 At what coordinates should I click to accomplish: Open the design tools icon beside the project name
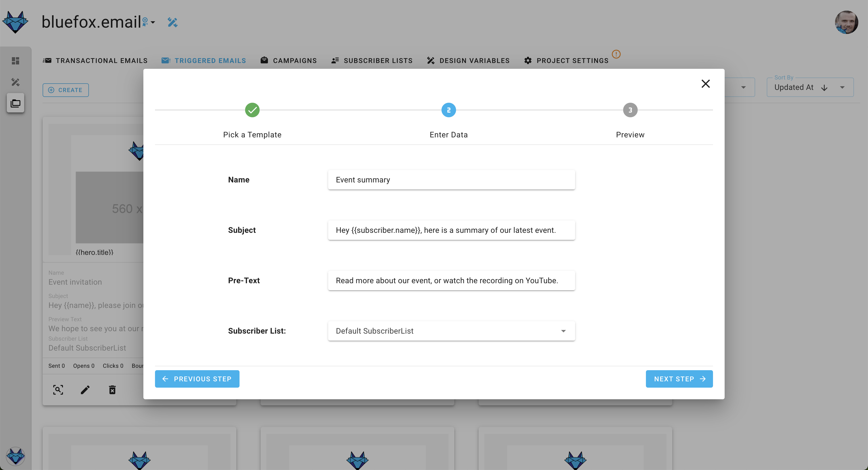click(x=172, y=22)
